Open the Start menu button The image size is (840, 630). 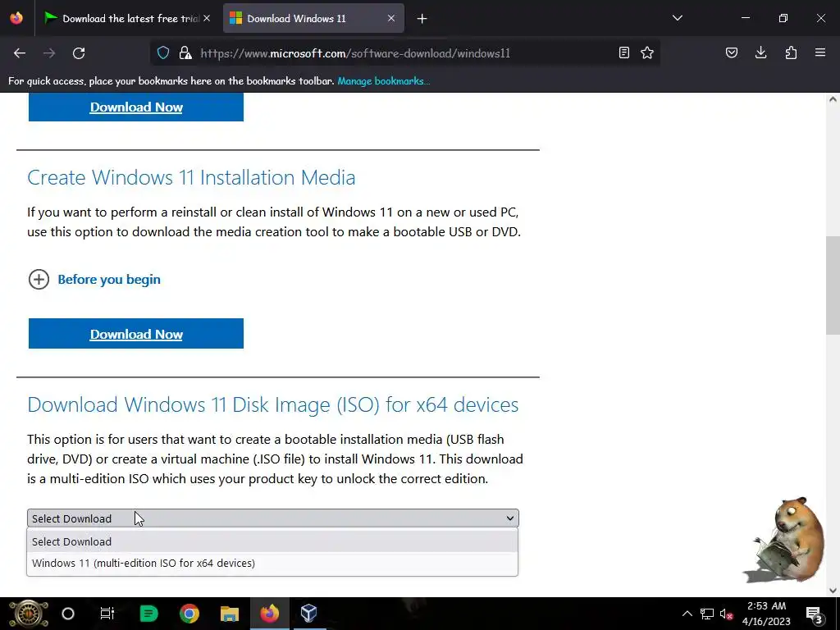tap(28, 614)
